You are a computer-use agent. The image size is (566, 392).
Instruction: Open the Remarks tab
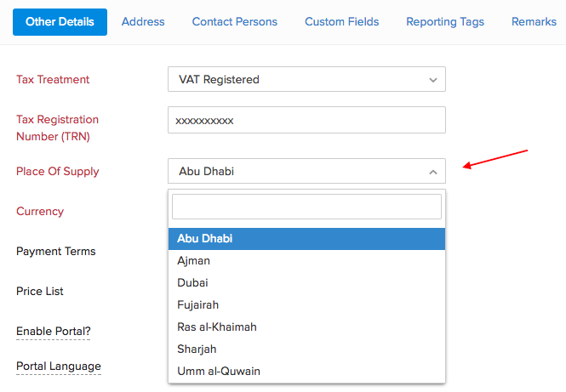pos(534,22)
